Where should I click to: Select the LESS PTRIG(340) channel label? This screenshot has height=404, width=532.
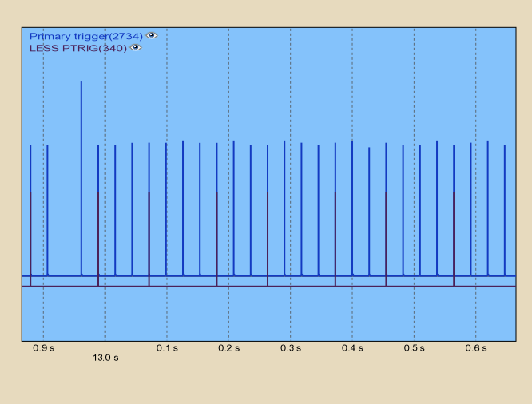[78, 48]
